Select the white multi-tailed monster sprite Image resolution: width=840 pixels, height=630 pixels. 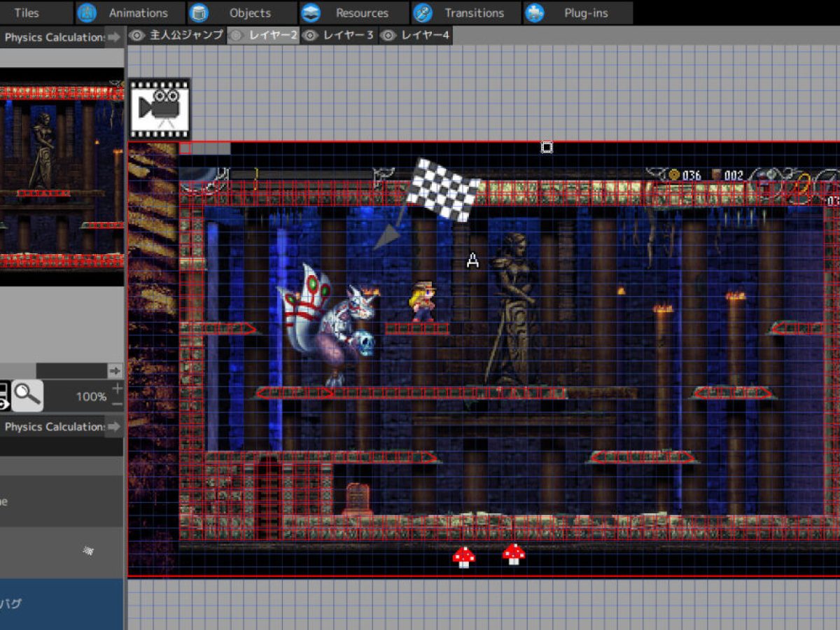tap(328, 323)
